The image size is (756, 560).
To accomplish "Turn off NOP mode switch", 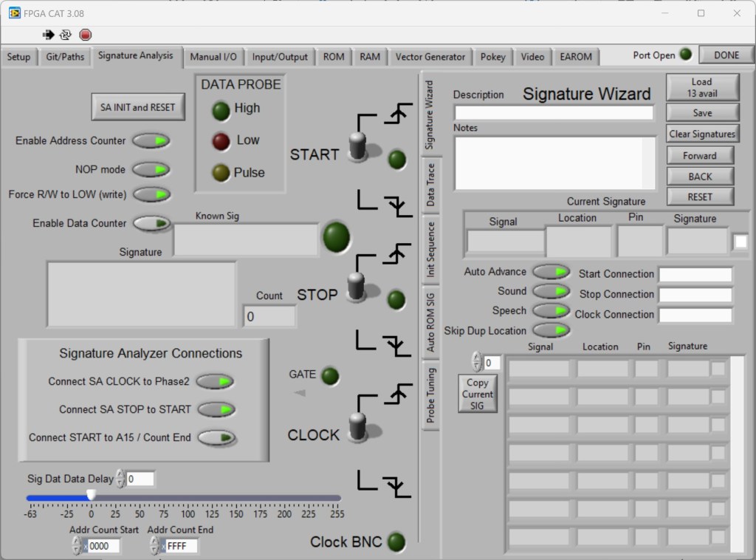I will coord(151,169).
